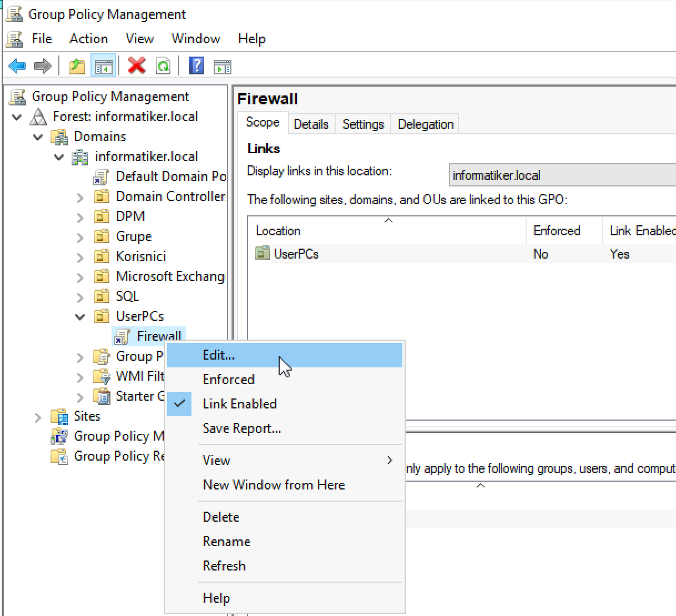Collapse the Domains tree node
Viewport: 676px width, 616px height.
pyautogui.click(x=38, y=137)
